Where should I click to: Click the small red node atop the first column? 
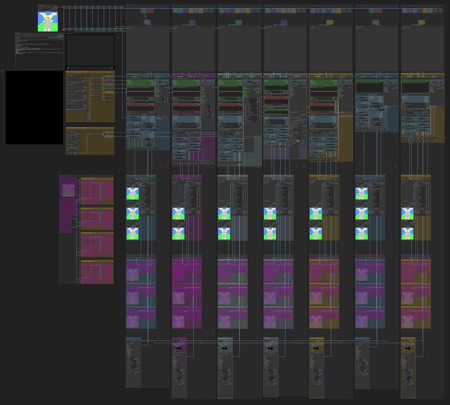pos(151,11)
